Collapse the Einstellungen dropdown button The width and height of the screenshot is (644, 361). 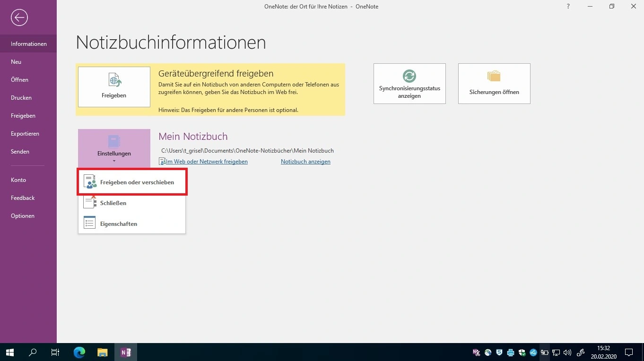point(114,148)
